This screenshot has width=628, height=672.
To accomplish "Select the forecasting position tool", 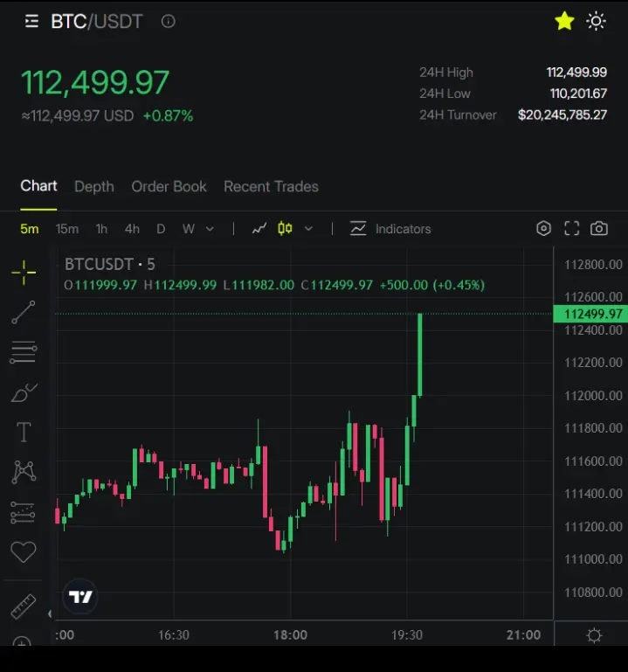I will click(x=23, y=513).
